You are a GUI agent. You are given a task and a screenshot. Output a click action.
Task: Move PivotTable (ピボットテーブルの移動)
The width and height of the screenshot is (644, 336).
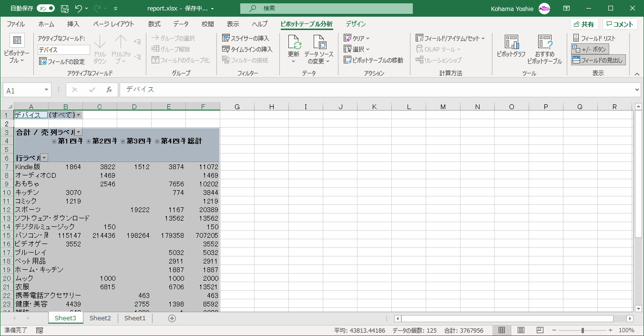click(374, 60)
